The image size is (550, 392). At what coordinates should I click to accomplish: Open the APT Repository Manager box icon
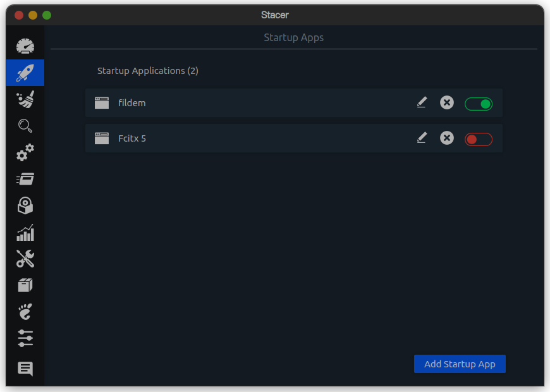click(25, 285)
